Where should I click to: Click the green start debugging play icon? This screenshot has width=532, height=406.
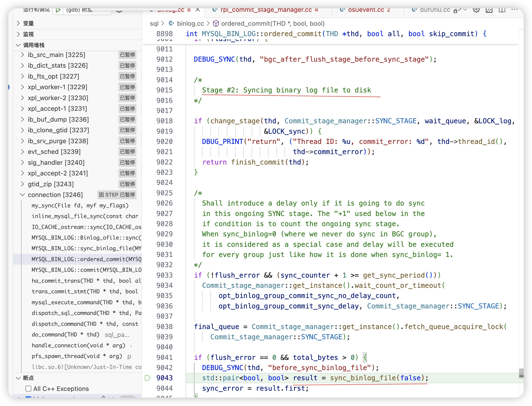coord(58,10)
